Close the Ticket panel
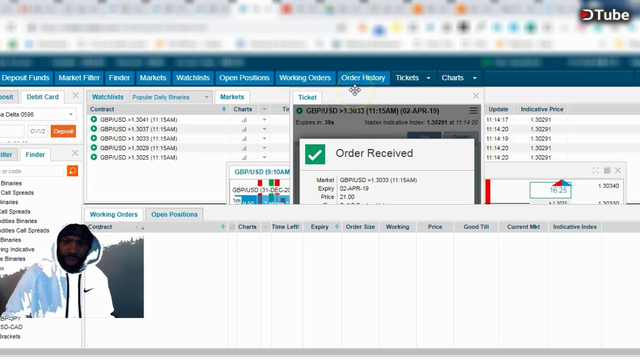The image size is (640, 360). [x=476, y=96]
